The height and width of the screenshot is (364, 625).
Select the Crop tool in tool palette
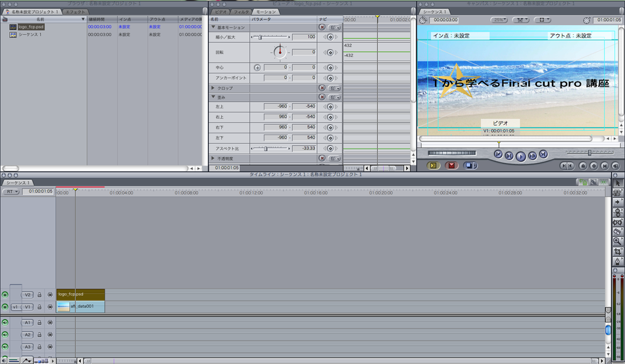coord(617,251)
